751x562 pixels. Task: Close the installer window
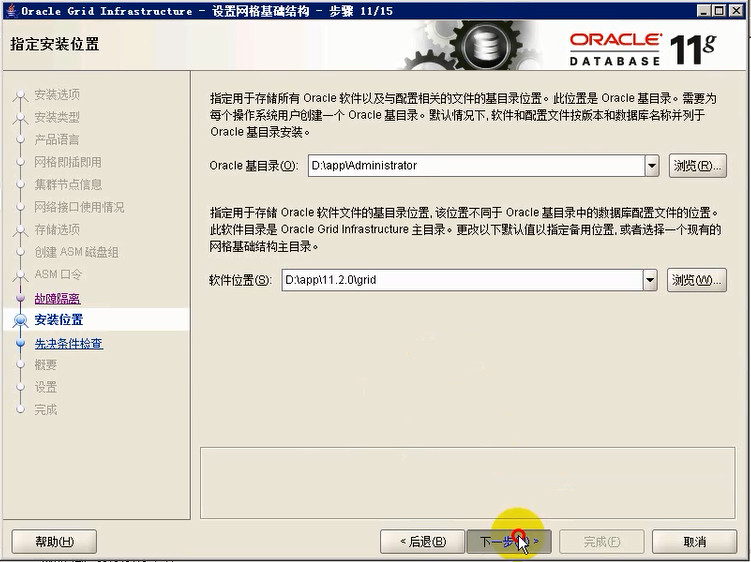tap(736, 11)
